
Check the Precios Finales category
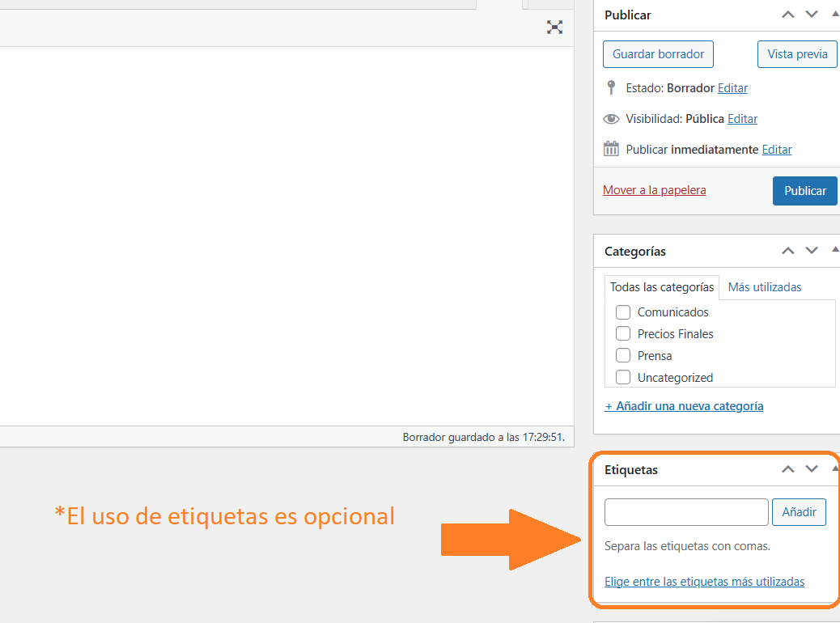623,334
